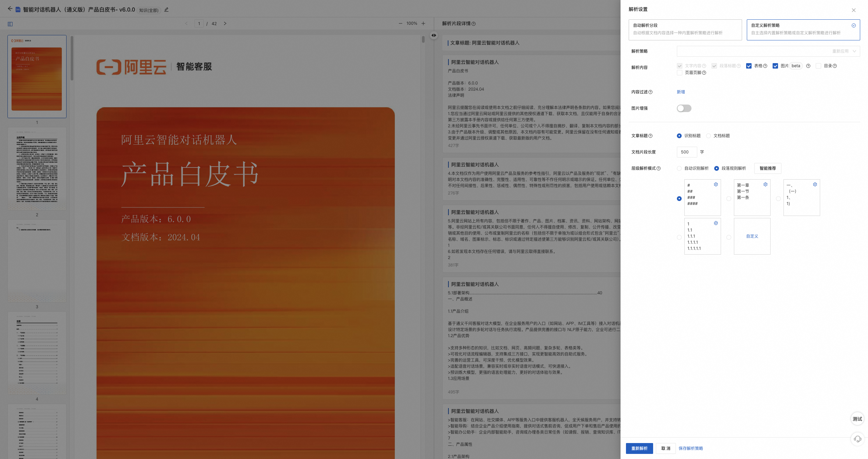Open settings gear for 1 1.1 1.1.1 card

click(716, 223)
